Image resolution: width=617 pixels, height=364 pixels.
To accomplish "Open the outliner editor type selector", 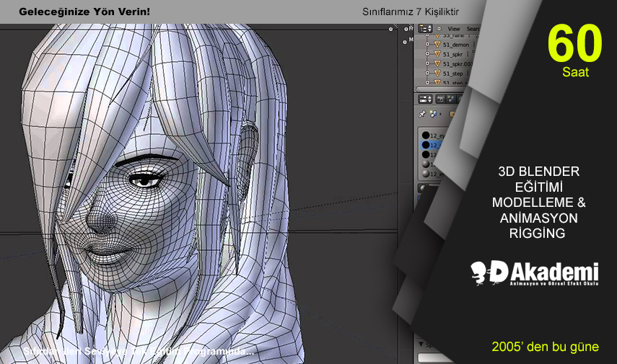I will 424,29.
